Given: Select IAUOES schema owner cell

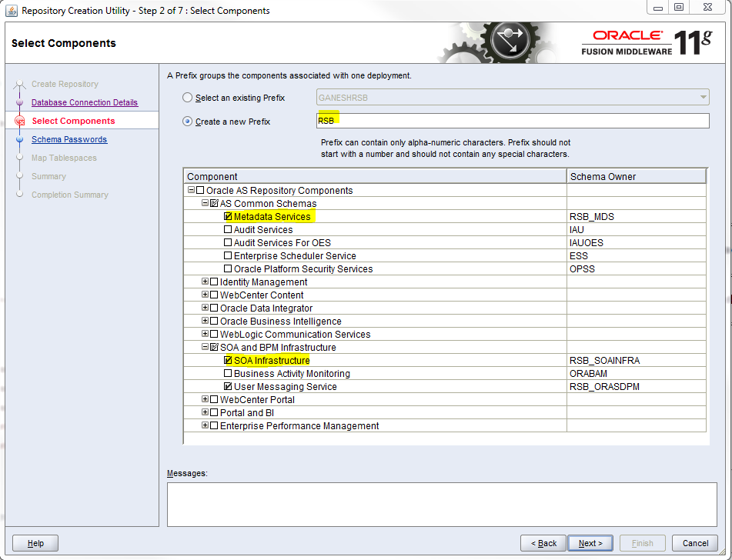Looking at the screenshot, I should 637,242.
